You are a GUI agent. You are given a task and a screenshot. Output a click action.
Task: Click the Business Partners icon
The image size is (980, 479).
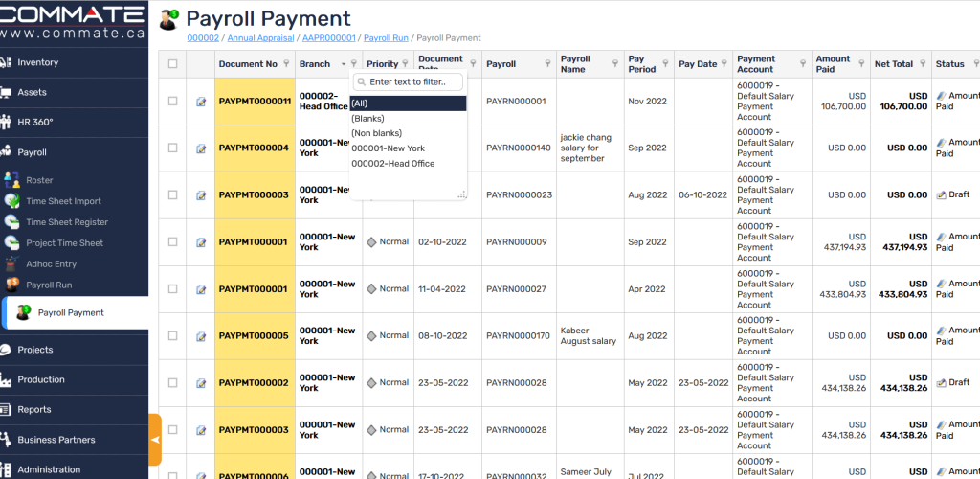pos(7,440)
